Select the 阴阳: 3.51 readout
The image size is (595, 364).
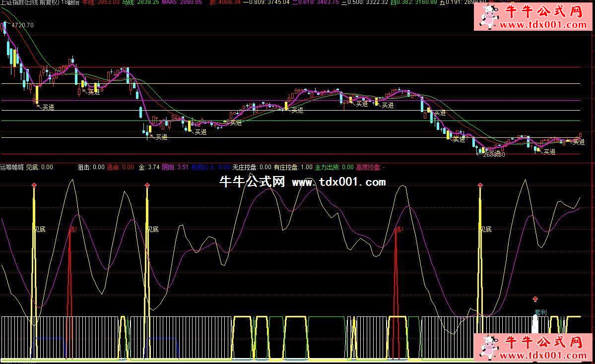coord(175,167)
